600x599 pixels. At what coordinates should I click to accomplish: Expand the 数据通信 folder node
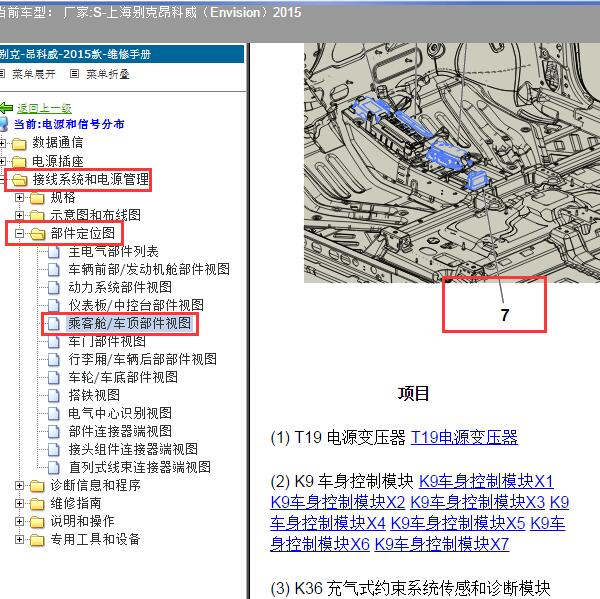(2, 144)
